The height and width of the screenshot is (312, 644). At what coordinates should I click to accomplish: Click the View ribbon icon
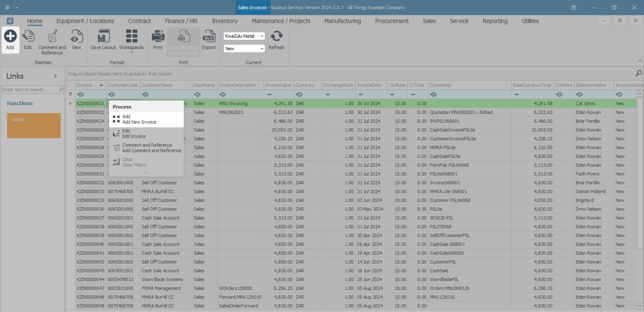pyautogui.click(x=76, y=36)
